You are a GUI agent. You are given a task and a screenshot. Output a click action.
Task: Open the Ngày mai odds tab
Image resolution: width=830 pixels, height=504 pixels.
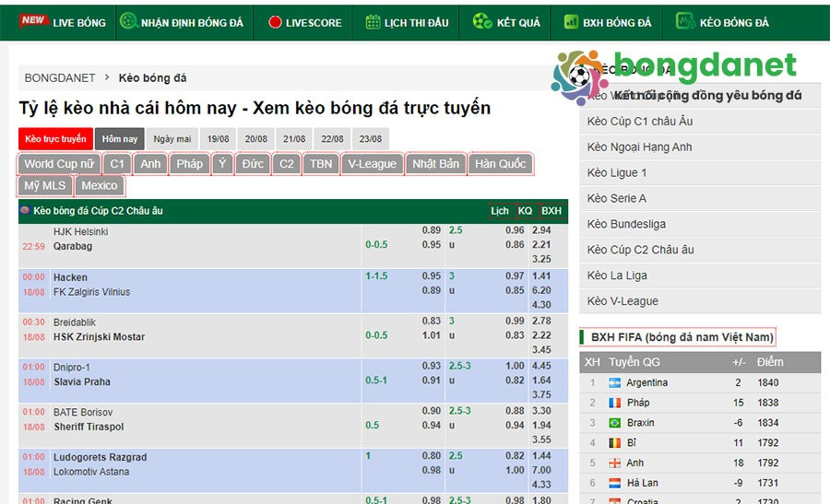pyautogui.click(x=172, y=139)
